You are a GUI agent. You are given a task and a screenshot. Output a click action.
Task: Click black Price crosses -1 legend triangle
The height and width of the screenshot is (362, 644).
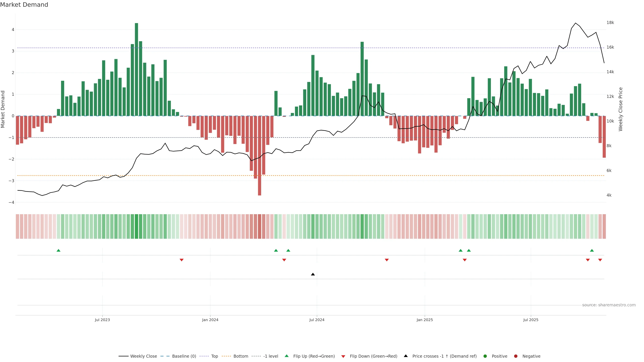click(406, 356)
